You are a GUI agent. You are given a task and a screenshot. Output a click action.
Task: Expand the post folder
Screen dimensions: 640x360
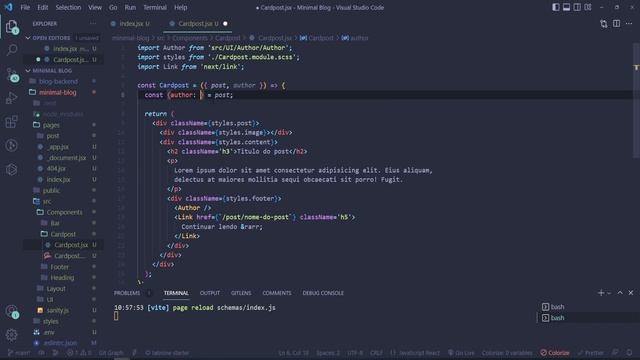[53, 136]
